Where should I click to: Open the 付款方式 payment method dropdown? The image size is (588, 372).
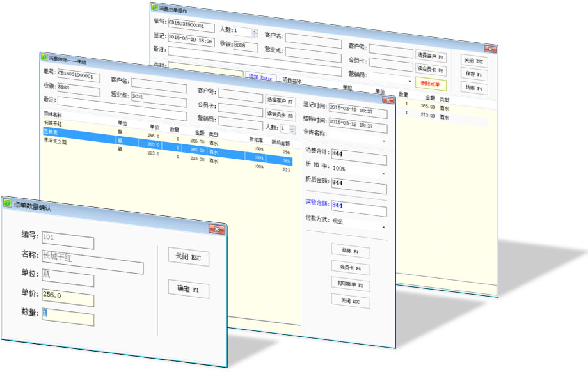click(383, 227)
